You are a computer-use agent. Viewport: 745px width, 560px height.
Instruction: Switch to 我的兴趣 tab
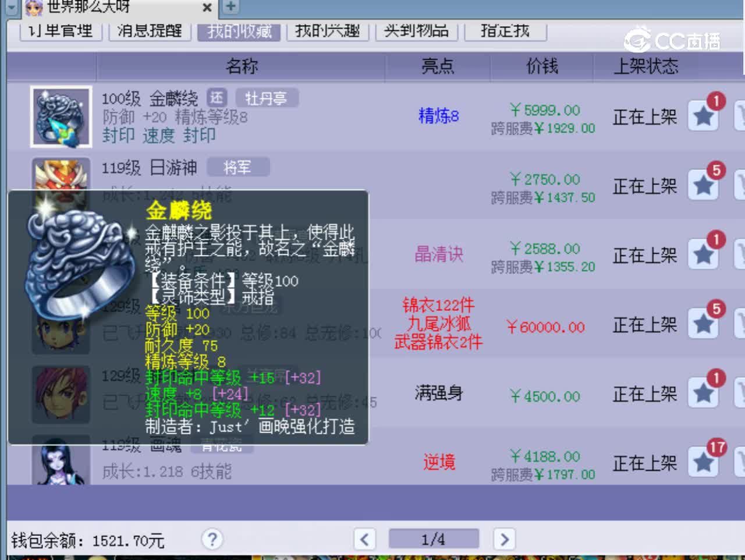coord(328,31)
